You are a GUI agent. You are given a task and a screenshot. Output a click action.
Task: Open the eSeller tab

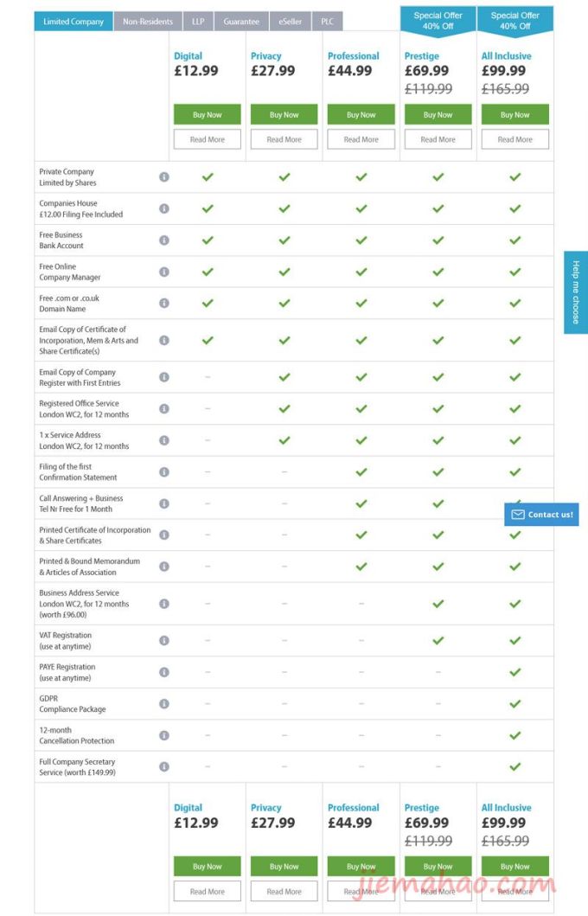pyautogui.click(x=291, y=22)
